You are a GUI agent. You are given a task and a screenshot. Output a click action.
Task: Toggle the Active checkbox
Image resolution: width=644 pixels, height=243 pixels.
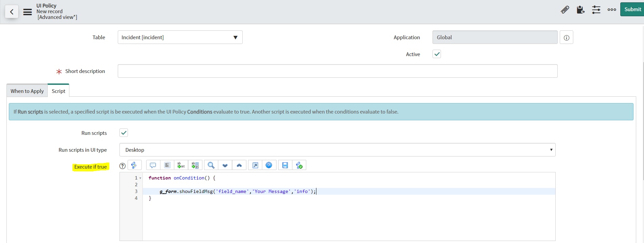pyautogui.click(x=437, y=54)
